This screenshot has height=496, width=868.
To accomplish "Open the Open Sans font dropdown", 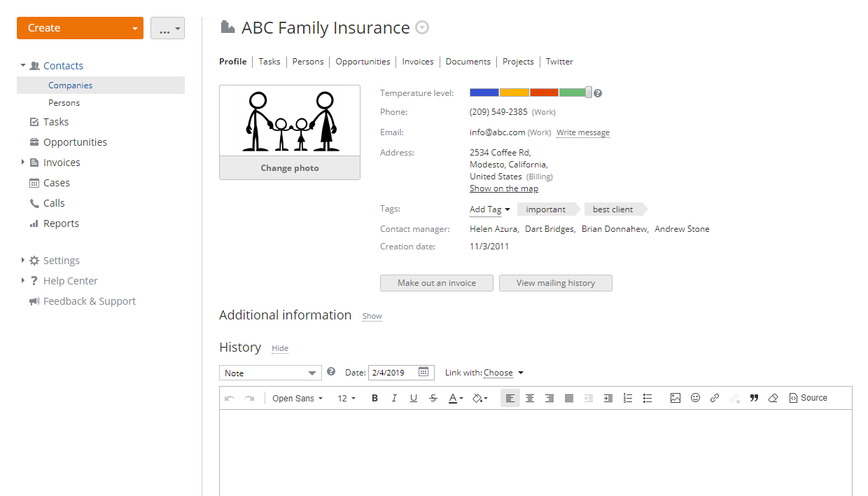I will 297,398.
